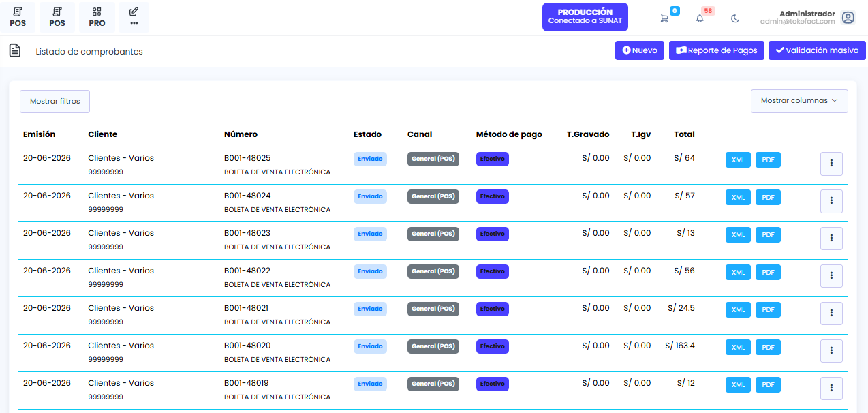Open actions menu for B001-48022
Screen dimensions: 868x413
pos(831,276)
